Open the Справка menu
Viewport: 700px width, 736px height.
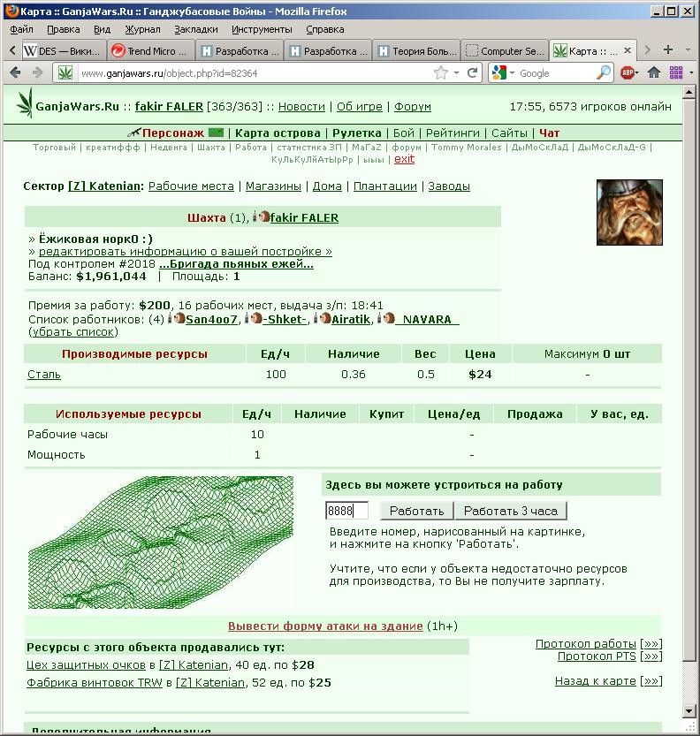click(x=325, y=29)
